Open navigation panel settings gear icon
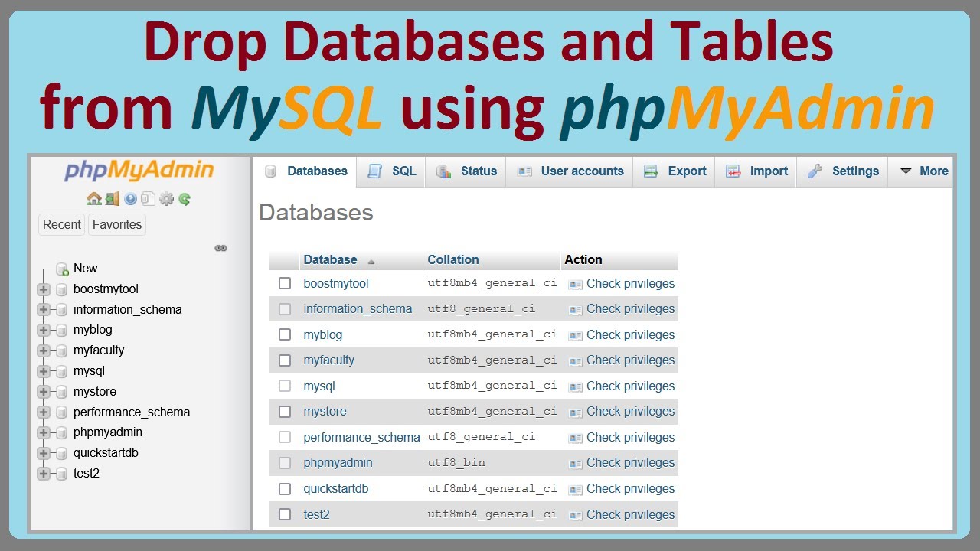Screen dimensions: 980x551 (166, 199)
